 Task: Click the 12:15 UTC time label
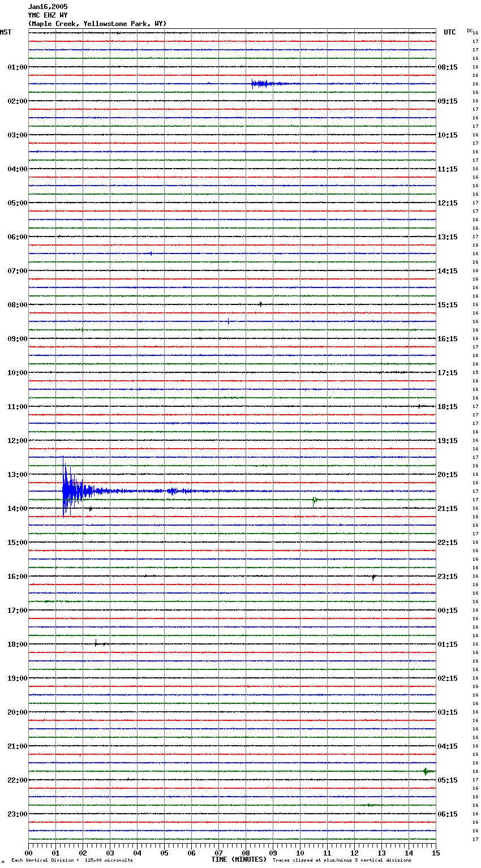[x=448, y=203]
